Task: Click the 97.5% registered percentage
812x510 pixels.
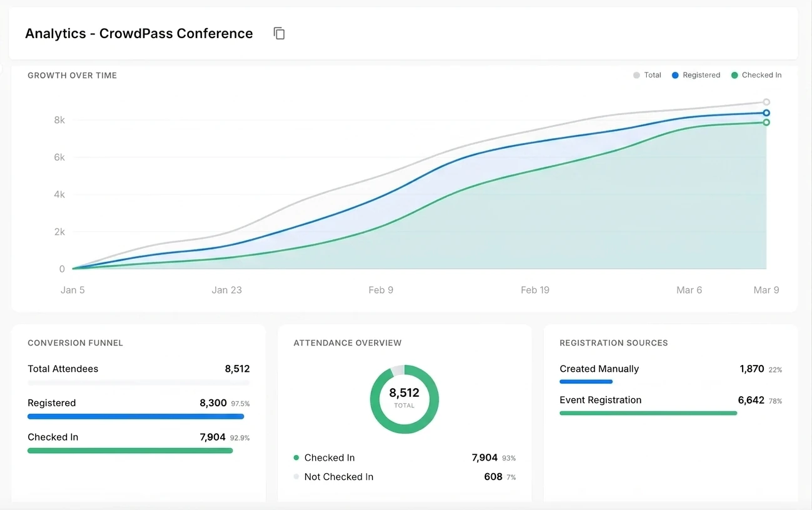Action: click(240, 404)
